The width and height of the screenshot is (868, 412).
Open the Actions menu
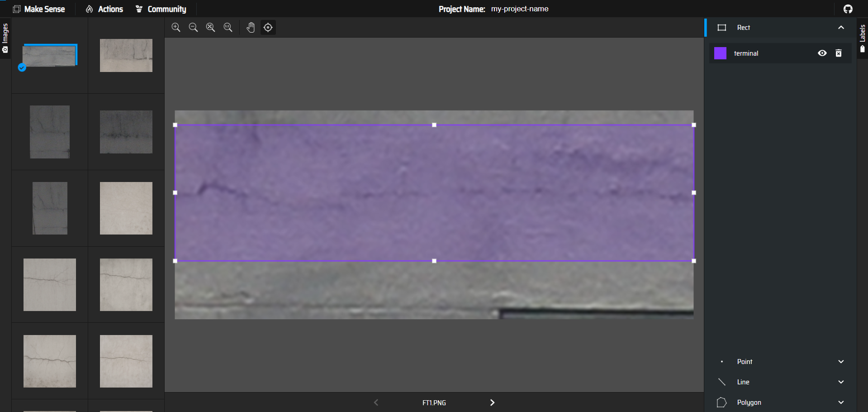(104, 9)
